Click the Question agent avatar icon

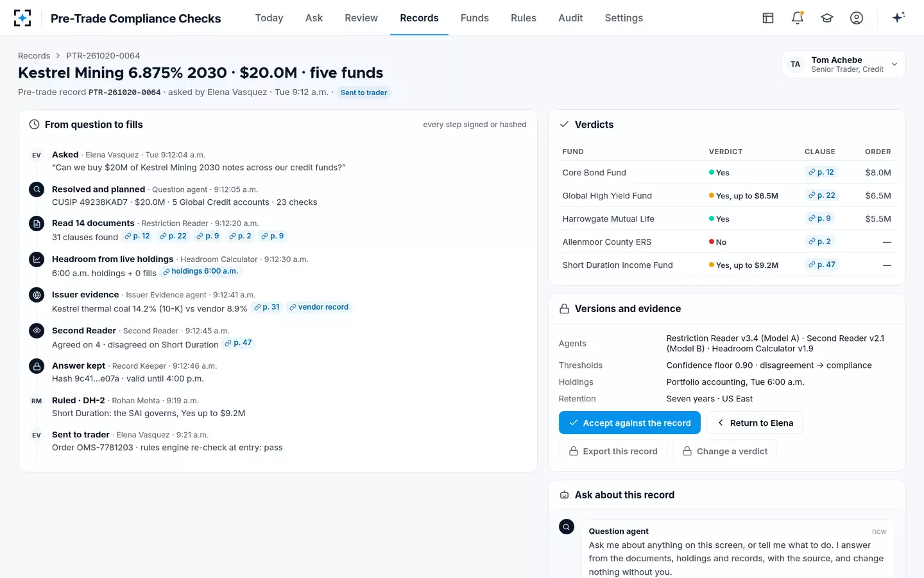click(567, 527)
